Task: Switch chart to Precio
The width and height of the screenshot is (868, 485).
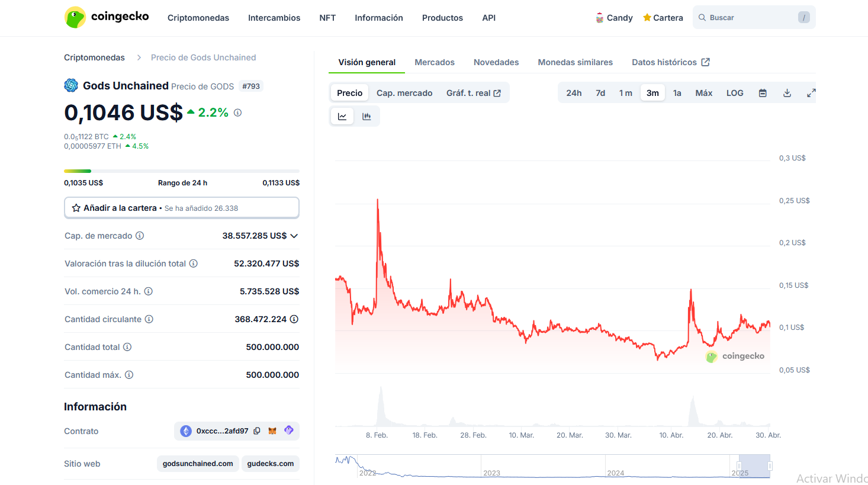Action: [349, 93]
